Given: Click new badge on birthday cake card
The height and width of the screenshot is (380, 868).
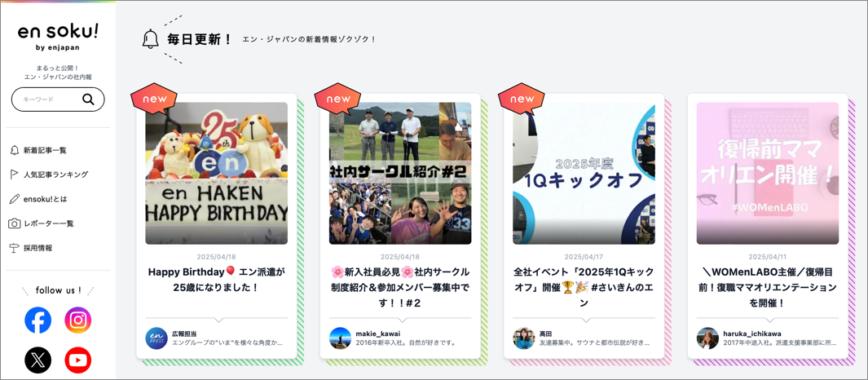Looking at the screenshot, I should [x=153, y=99].
